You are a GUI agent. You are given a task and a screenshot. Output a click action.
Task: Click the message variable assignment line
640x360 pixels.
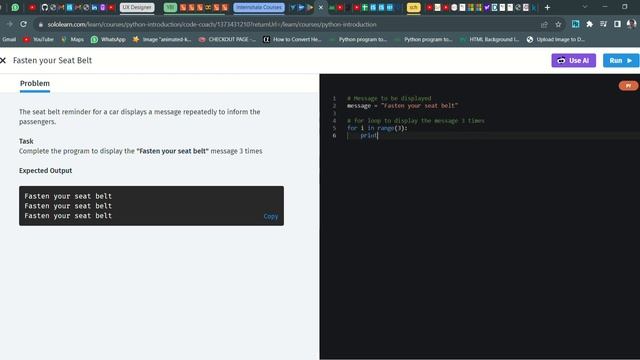pyautogui.click(x=402, y=106)
